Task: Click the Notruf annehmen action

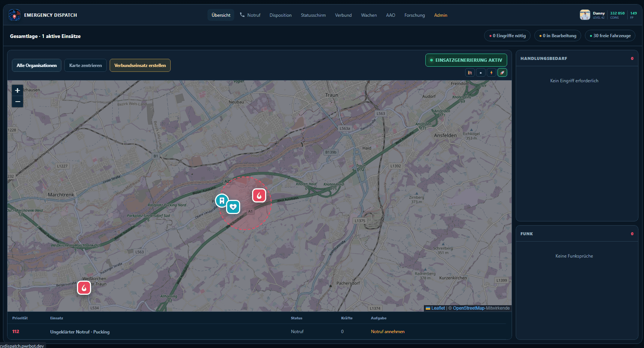Action: (x=387, y=332)
